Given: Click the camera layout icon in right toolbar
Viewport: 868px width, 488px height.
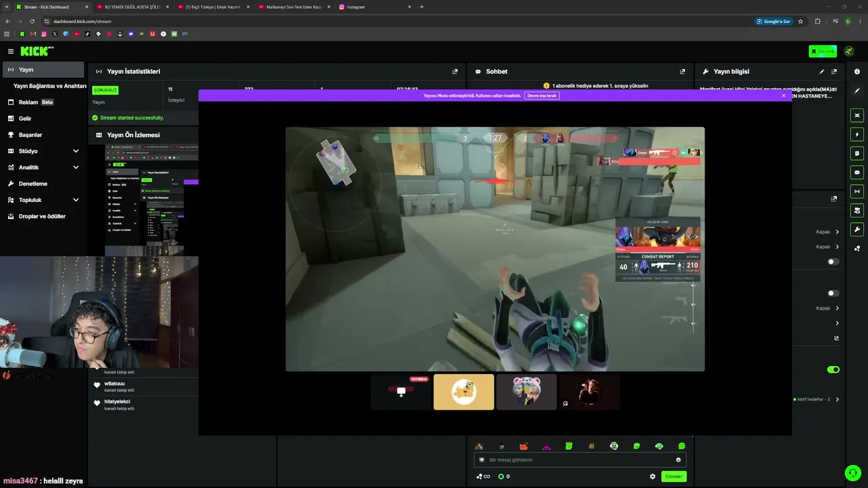Looking at the screenshot, I should point(857,210).
